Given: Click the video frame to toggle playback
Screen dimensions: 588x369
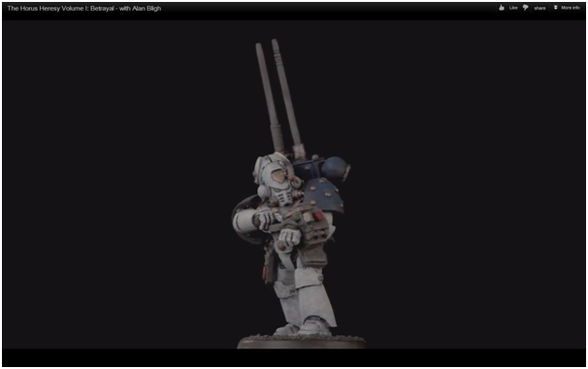Looking at the screenshot, I should click(x=294, y=184).
